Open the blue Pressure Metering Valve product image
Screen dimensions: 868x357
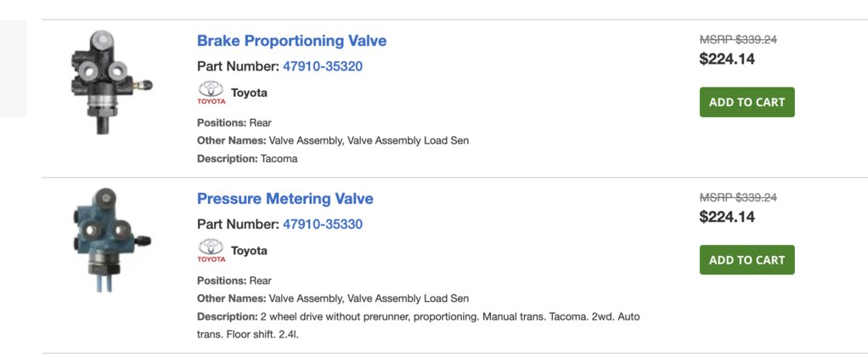click(x=110, y=240)
